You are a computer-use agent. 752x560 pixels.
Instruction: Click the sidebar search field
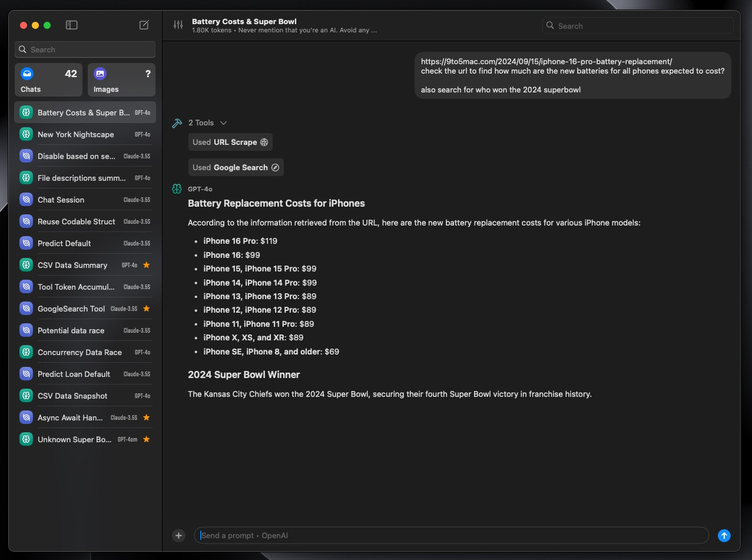pos(85,49)
